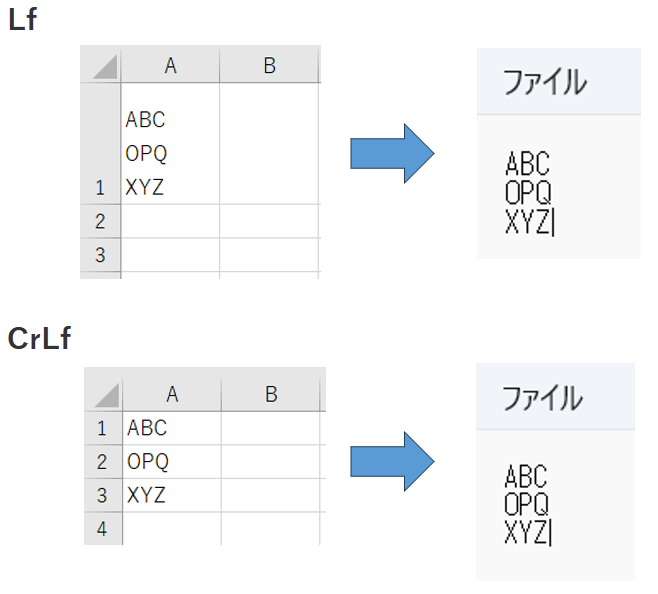Image resolution: width=658 pixels, height=594 pixels.
Task: Click after XYZ in the upper notepad text
Action: [552, 222]
